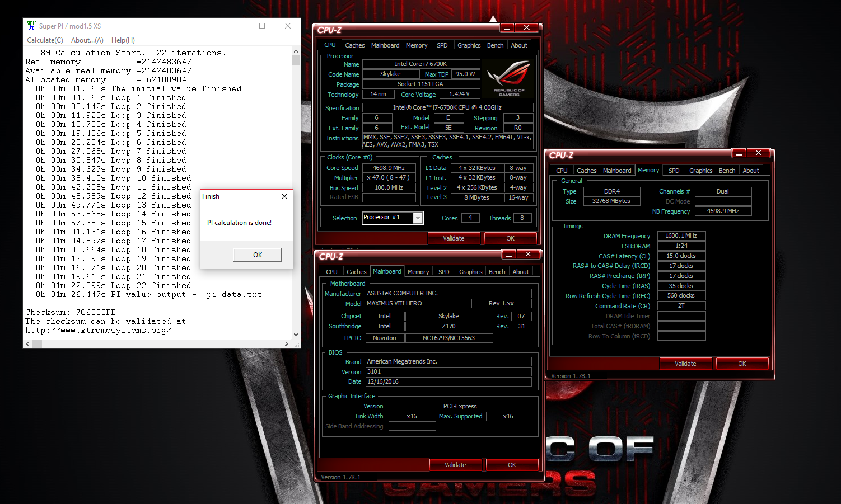841x504 pixels.
Task: Click the BIOS date 12/16/2016
Action: 448,382
